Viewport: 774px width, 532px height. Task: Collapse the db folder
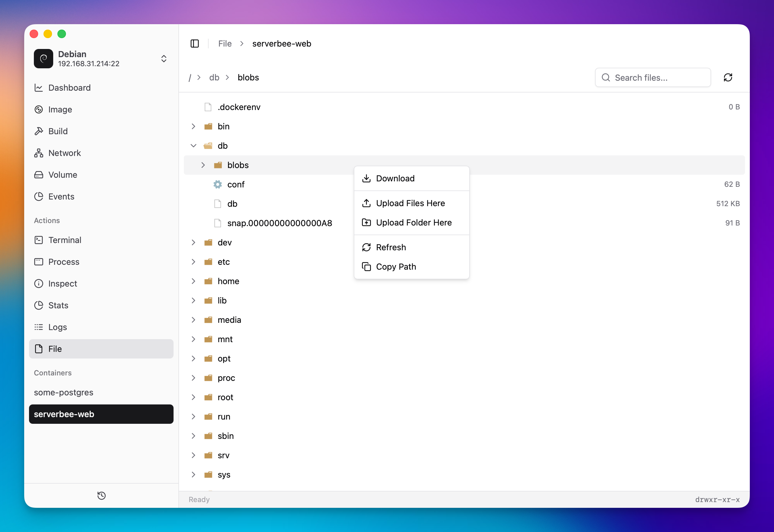(x=194, y=145)
